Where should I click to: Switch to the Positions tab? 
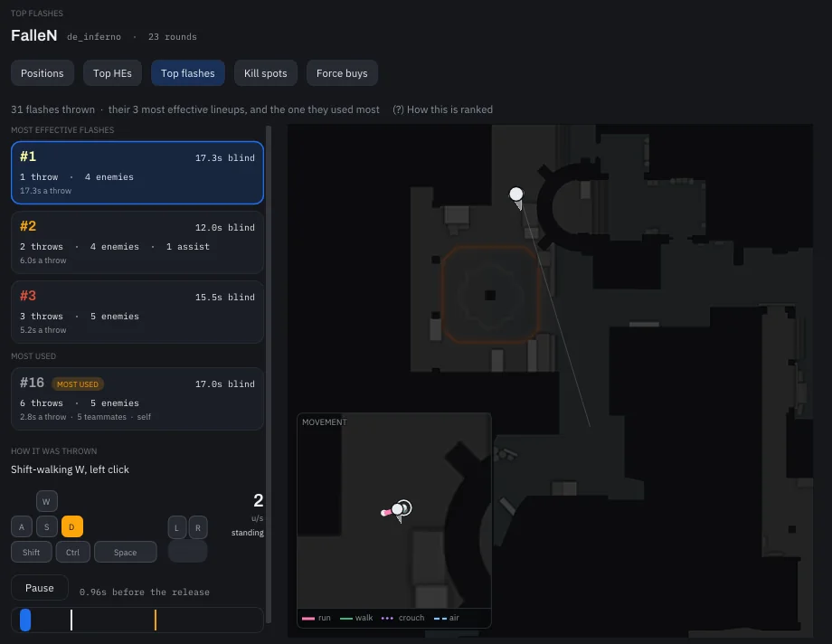point(42,73)
